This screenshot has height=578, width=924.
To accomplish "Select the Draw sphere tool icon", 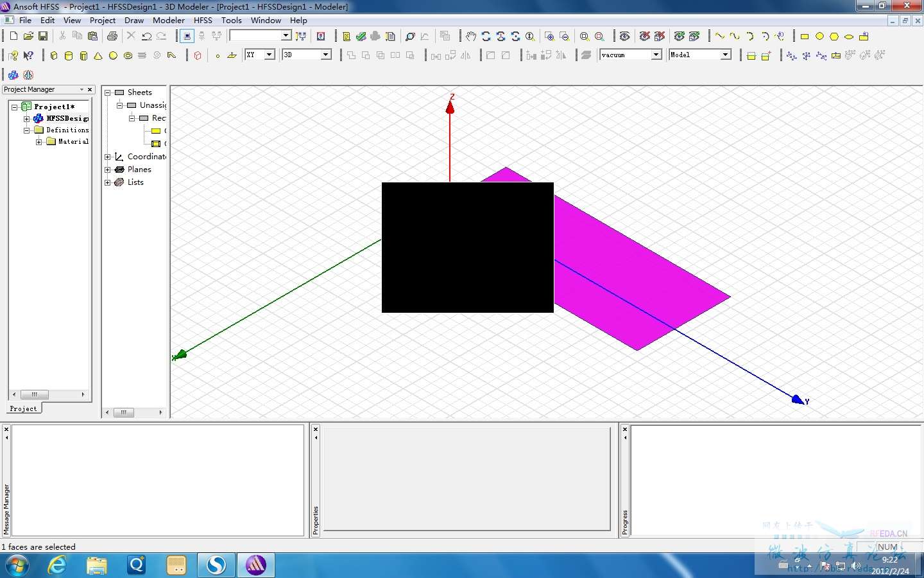I will [x=113, y=56].
